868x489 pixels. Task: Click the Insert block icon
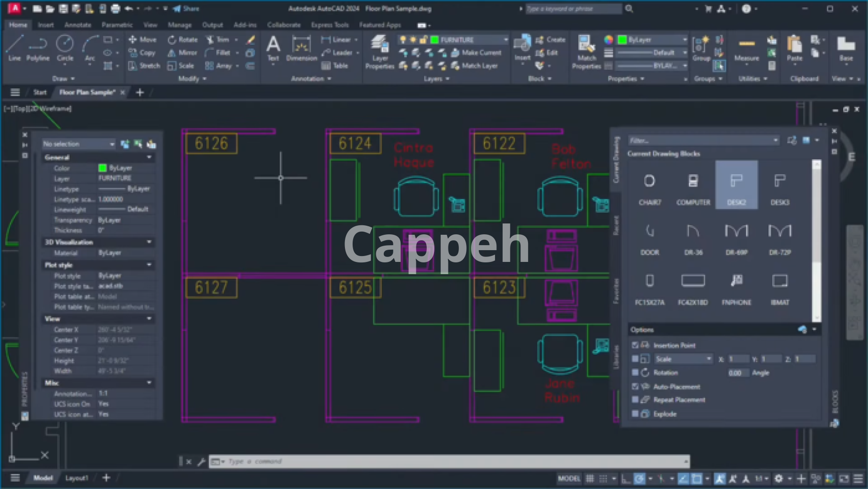[522, 45]
